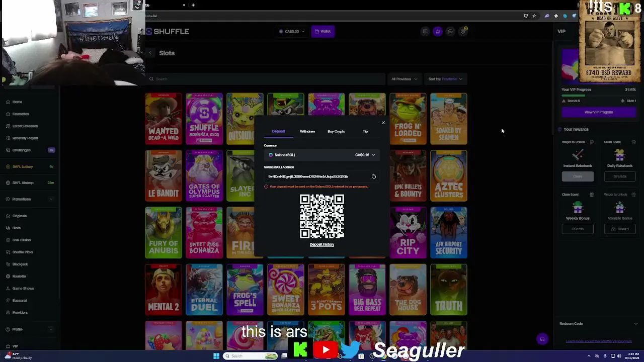Click the deposit QR code
Screen dimensions: 644x362
click(x=322, y=217)
